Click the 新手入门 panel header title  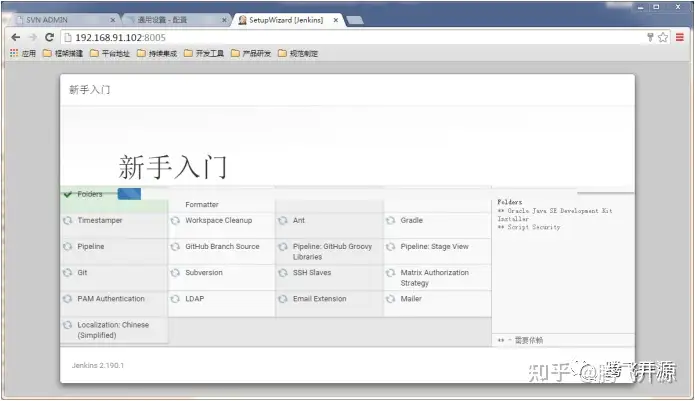90,90
